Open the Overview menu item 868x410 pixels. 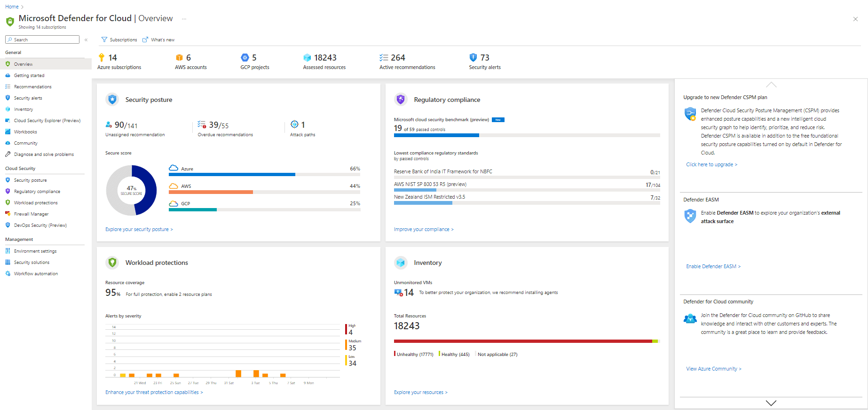(x=46, y=64)
